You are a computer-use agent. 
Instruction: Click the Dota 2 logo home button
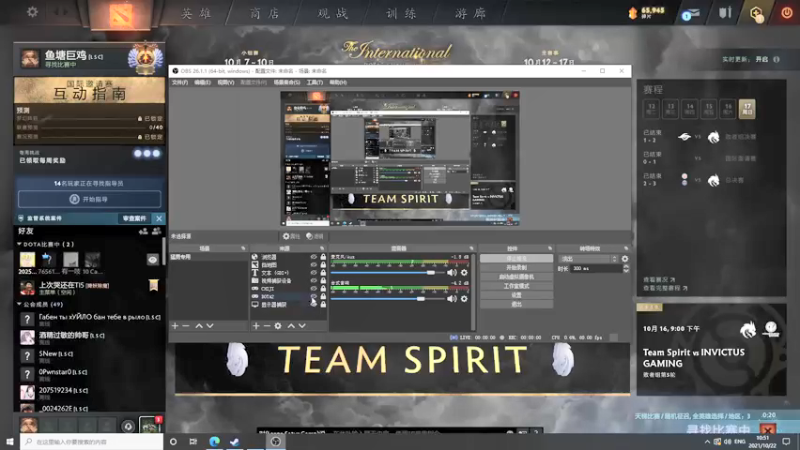click(121, 14)
